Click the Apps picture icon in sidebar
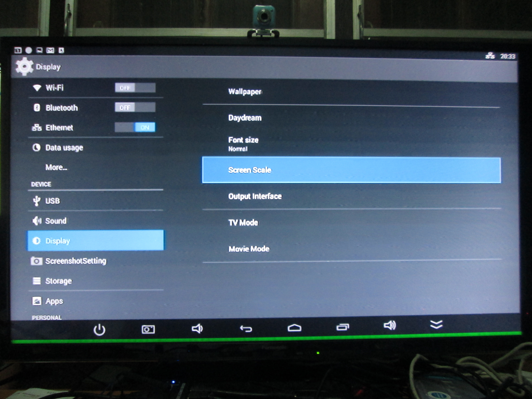 coord(37,301)
